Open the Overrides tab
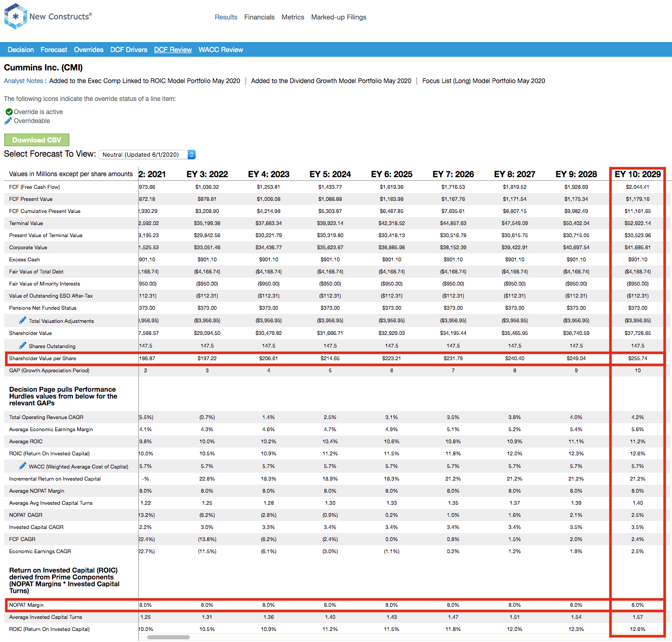672x642 pixels. click(89, 50)
